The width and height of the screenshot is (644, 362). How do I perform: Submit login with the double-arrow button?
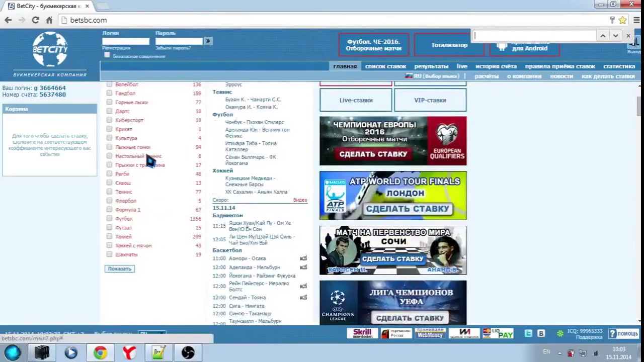[208, 41]
